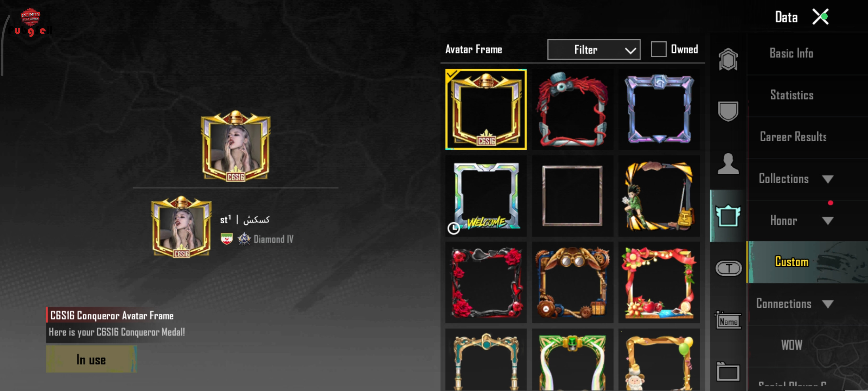Click the In use button
Screen dimensions: 868x391
[x=91, y=359]
